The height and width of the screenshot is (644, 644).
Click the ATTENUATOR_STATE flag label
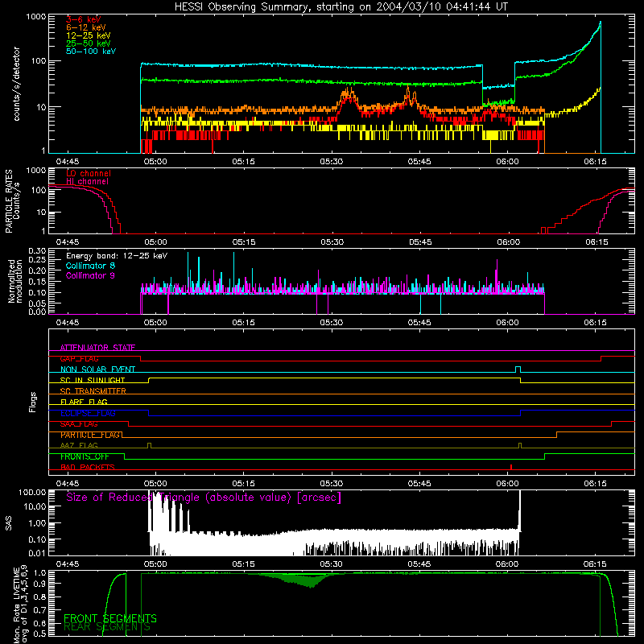97,348
